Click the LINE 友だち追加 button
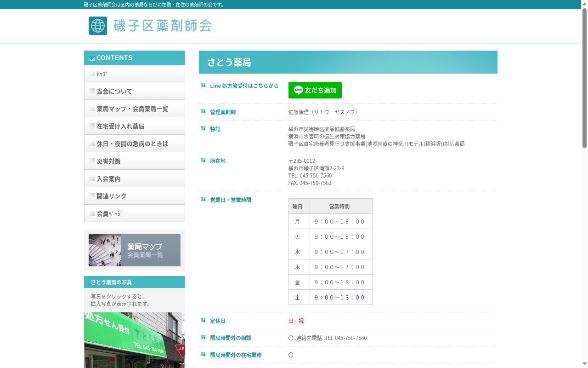The height and width of the screenshot is (368, 588). point(315,90)
